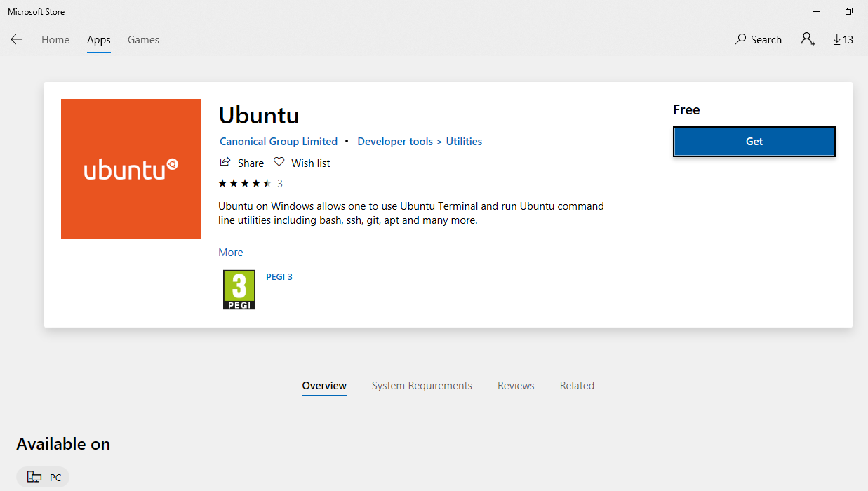This screenshot has height=491, width=868.
Task: Open Canonical Group Limited publisher link
Action: pos(279,142)
